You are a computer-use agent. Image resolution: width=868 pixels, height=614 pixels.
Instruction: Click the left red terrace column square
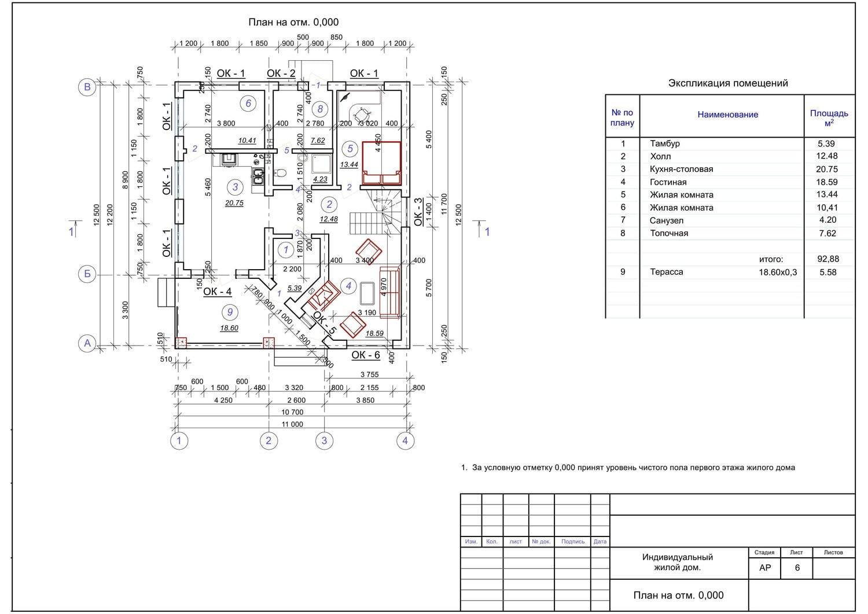[x=181, y=343]
